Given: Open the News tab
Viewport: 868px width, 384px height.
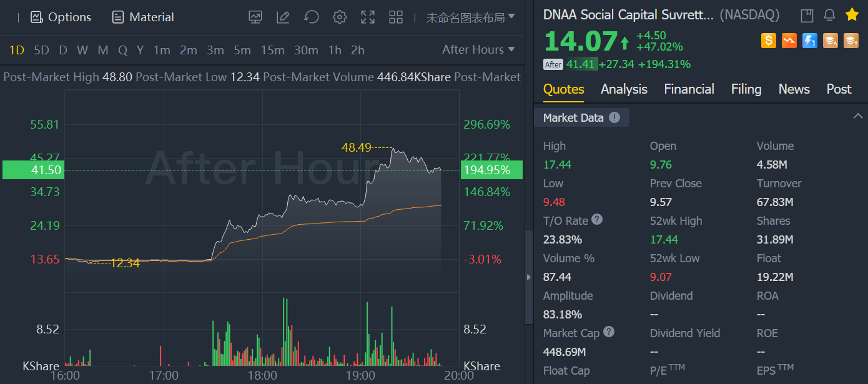Looking at the screenshot, I should coord(794,89).
